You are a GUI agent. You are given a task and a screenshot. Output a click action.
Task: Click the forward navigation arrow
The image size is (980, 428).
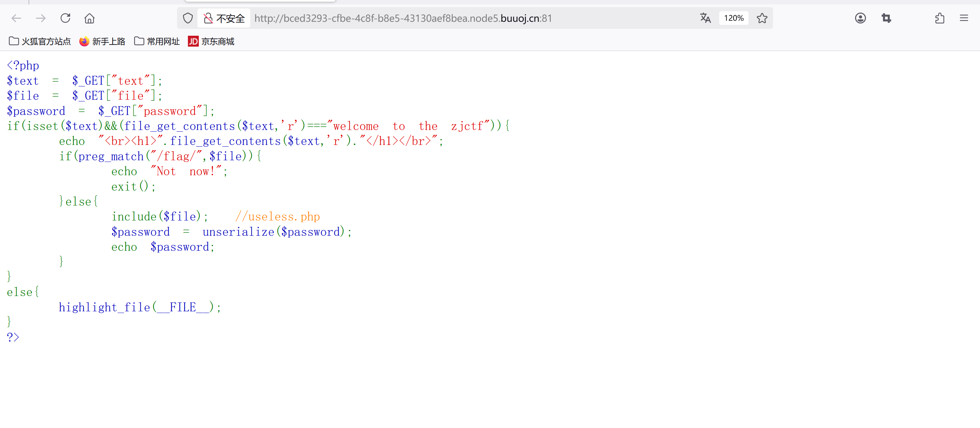click(41, 18)
